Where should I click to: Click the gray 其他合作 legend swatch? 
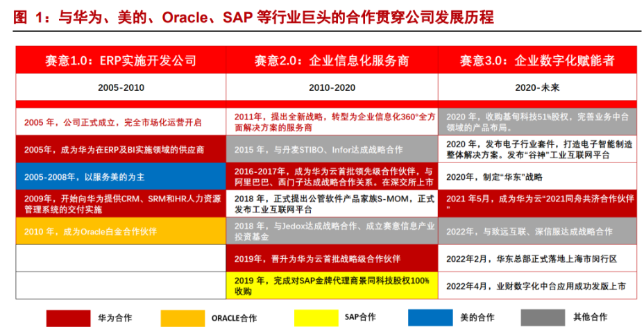point(543,318)
